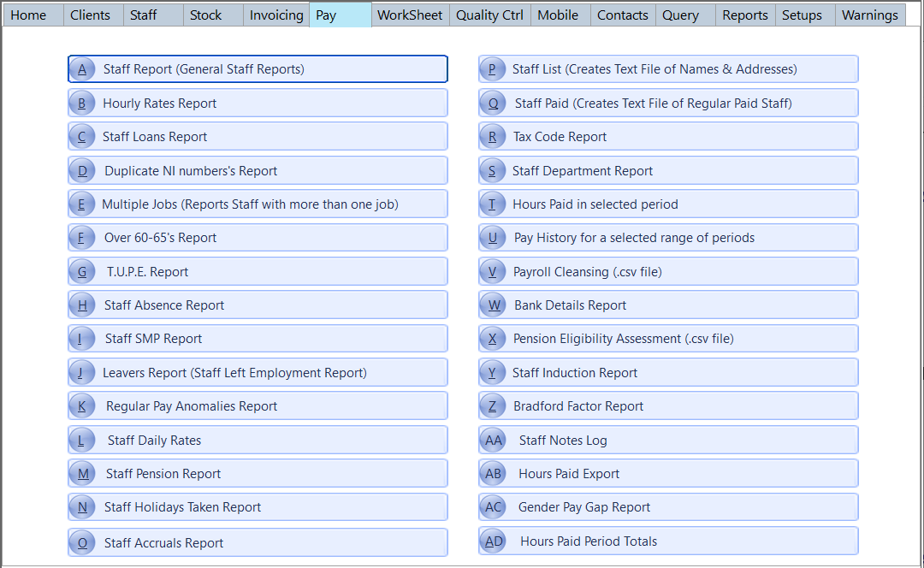Click the AD badge on Hours Paid Period Totals
The width and height of the screenshot is (924, 568).
(x=493, y=541)
